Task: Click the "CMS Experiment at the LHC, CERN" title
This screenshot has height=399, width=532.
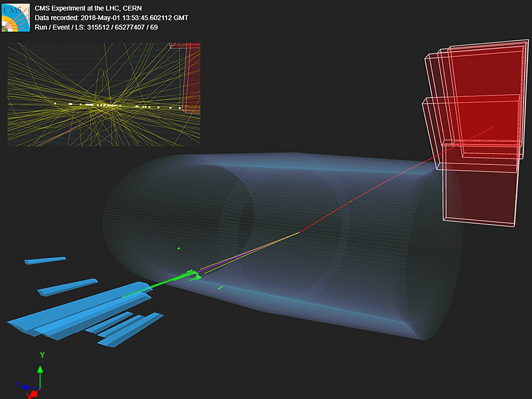Action: click(88, 8)
